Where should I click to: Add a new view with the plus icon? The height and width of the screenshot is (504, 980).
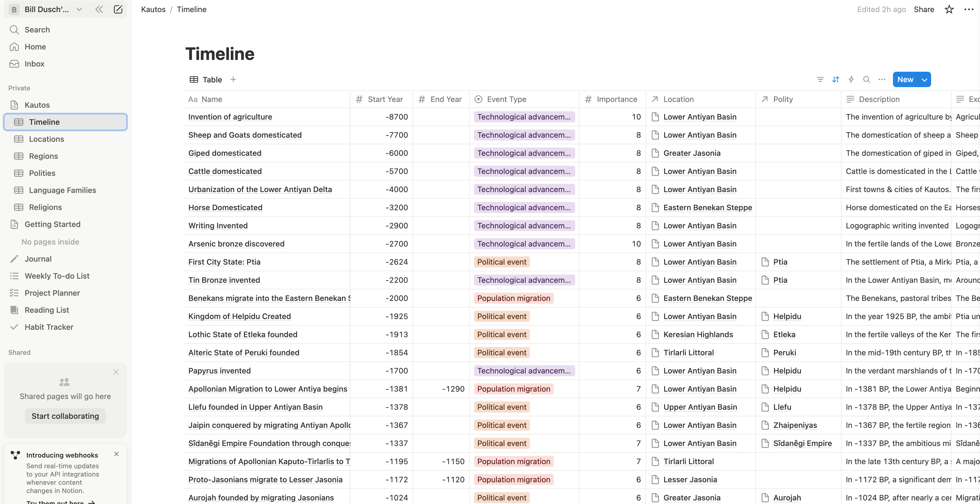[233, 80]
